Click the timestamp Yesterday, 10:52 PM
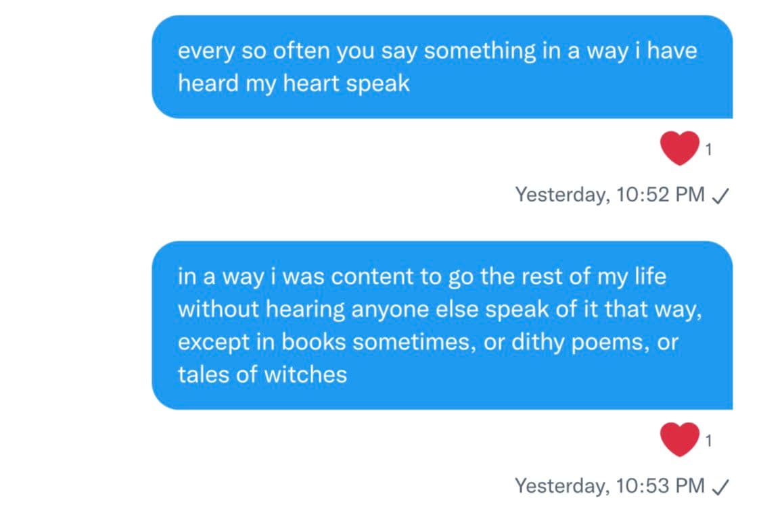 [610, 195]
